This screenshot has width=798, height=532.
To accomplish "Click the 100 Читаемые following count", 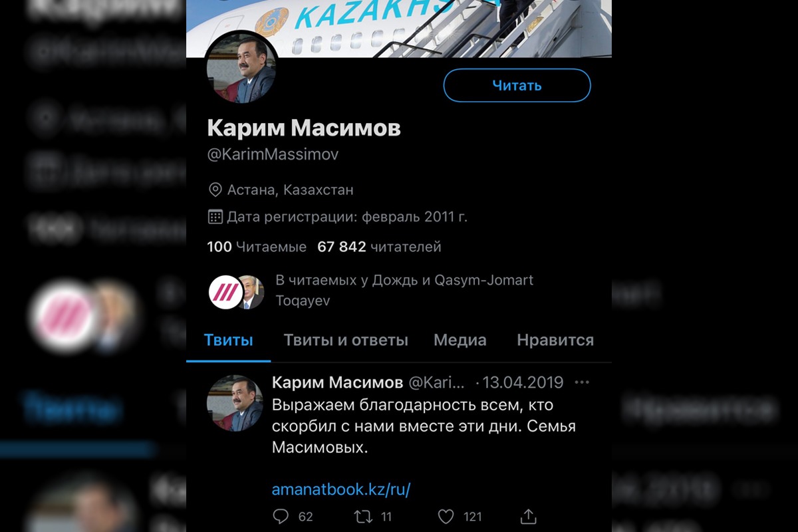I will [x=257, y=247].
